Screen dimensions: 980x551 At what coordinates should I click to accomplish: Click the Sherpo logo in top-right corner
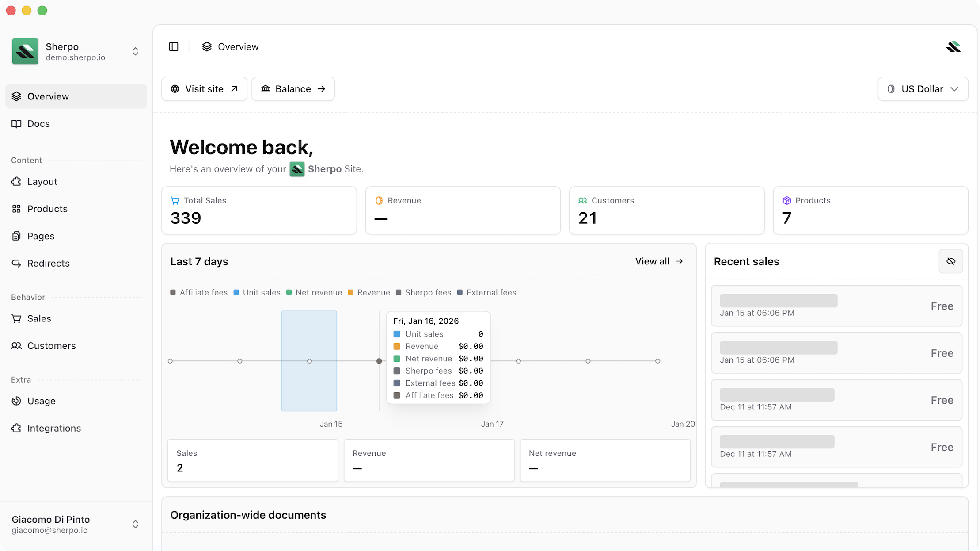[x=953, y=47]
